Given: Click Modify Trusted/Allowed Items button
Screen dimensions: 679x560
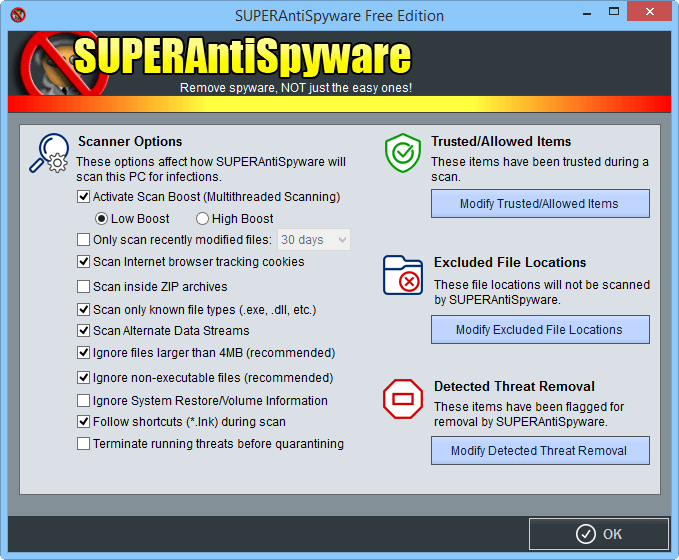Looking at the screenshot, I should [540, 204].
